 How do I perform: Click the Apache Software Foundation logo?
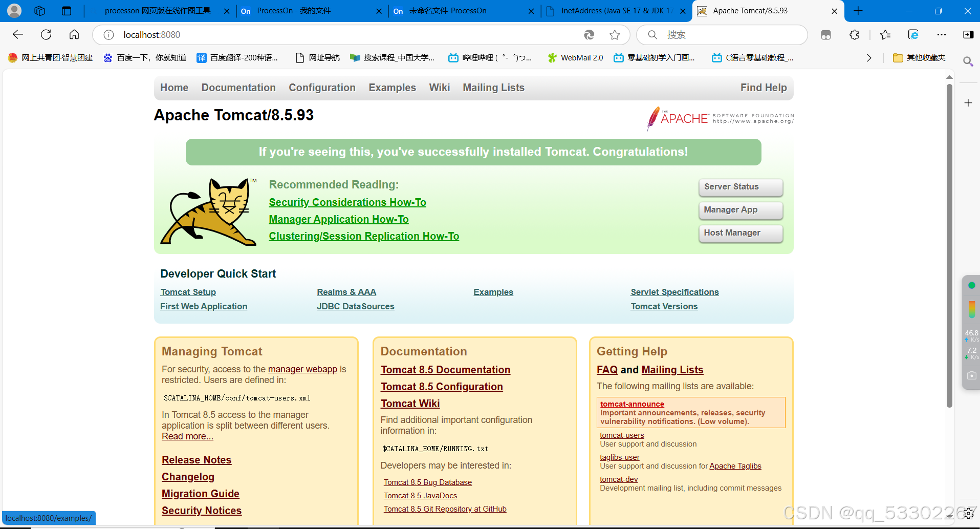[720, 119]
